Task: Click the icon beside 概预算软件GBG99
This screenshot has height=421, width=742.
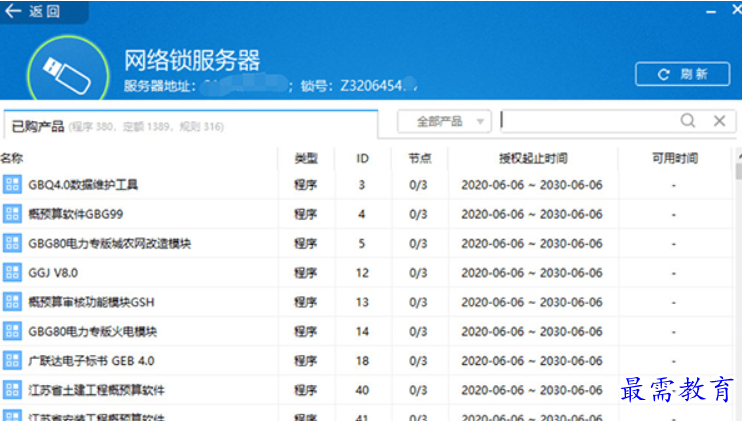Action: tap(12, 214)
